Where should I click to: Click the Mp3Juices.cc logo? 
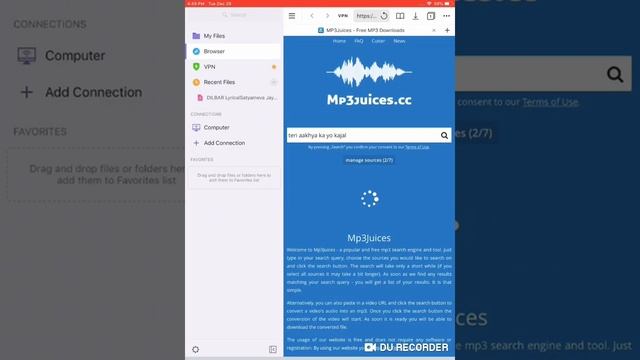[369, 82]
